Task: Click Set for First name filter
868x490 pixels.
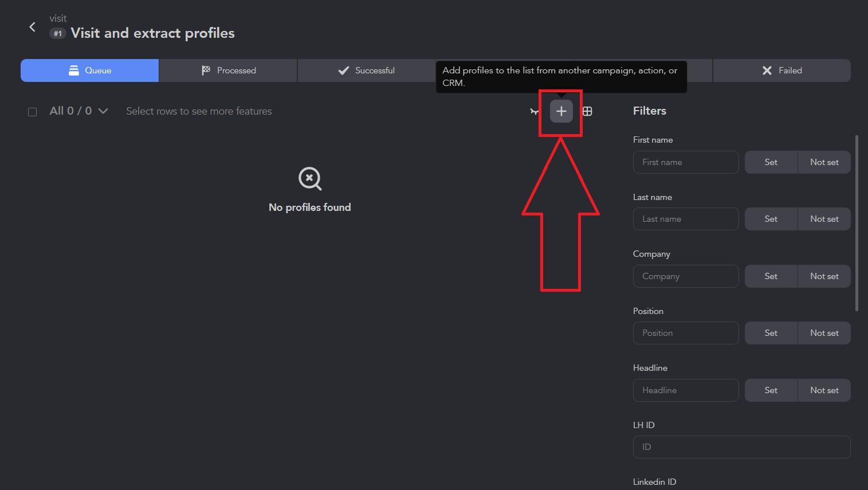Action: [x=771, y=162]
